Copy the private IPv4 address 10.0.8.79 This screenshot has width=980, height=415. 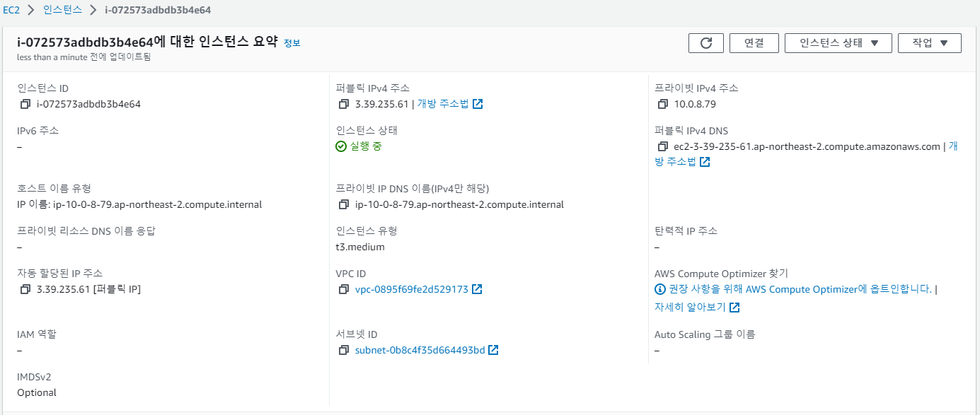pyautogui.click(x=662, y=104)
